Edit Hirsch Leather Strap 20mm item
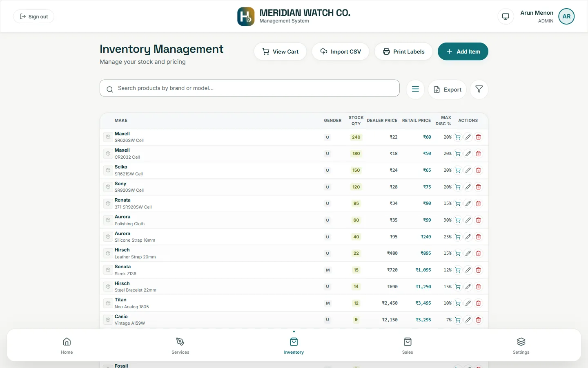The height and width of the screenshot is (368, 588). (x=468, y=254)
